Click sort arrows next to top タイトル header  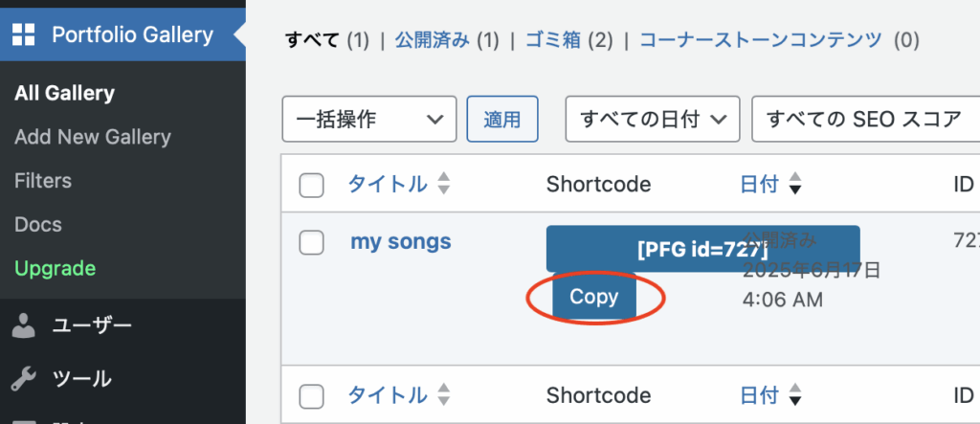tap(443, 184)
